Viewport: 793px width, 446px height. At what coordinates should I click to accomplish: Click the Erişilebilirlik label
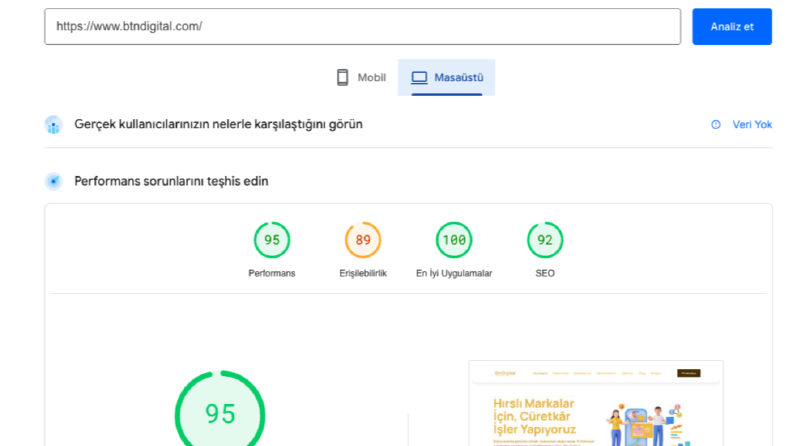363,273
